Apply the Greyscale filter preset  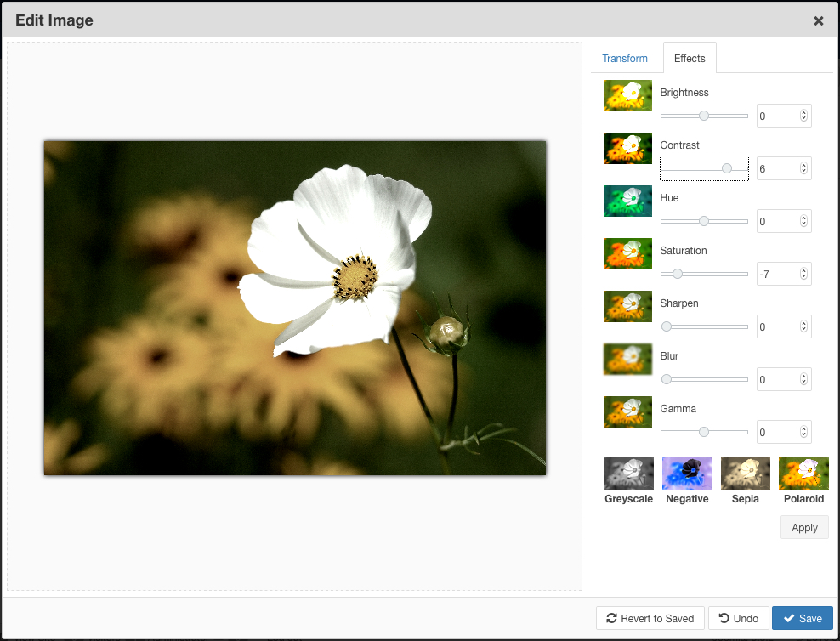coord(628,472)
